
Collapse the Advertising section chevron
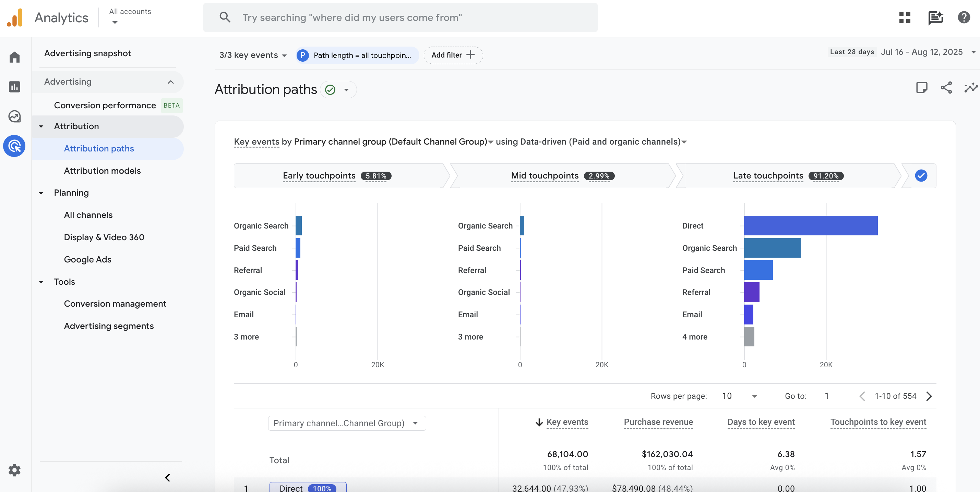[x=170, y=82]
